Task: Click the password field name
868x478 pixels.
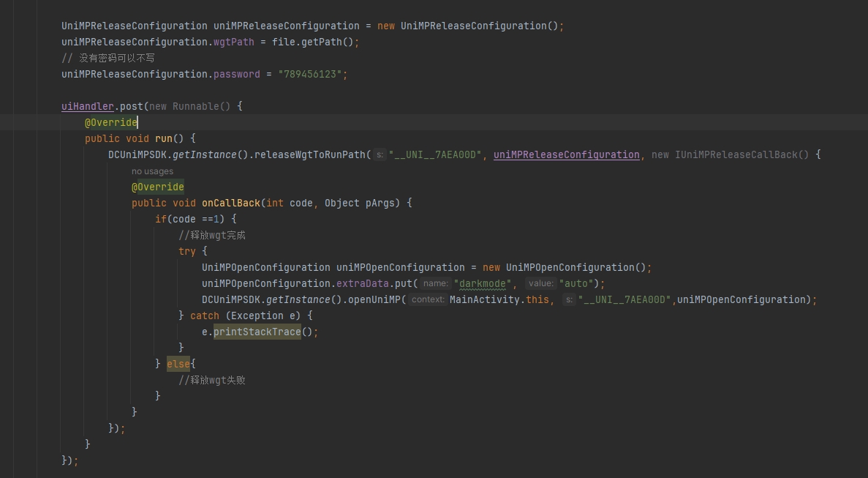Action: (x=236, y=74)
